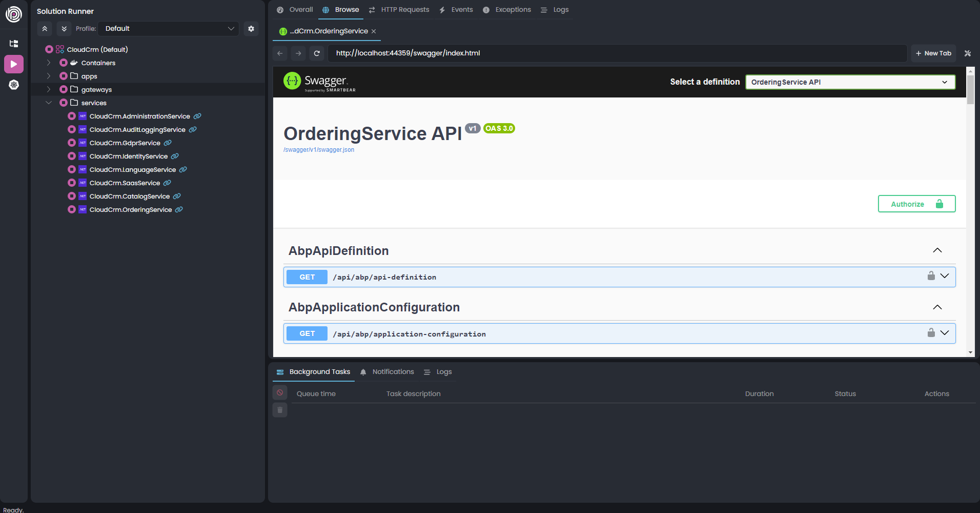Click the ABP Studio logo

tap(14, 14)
